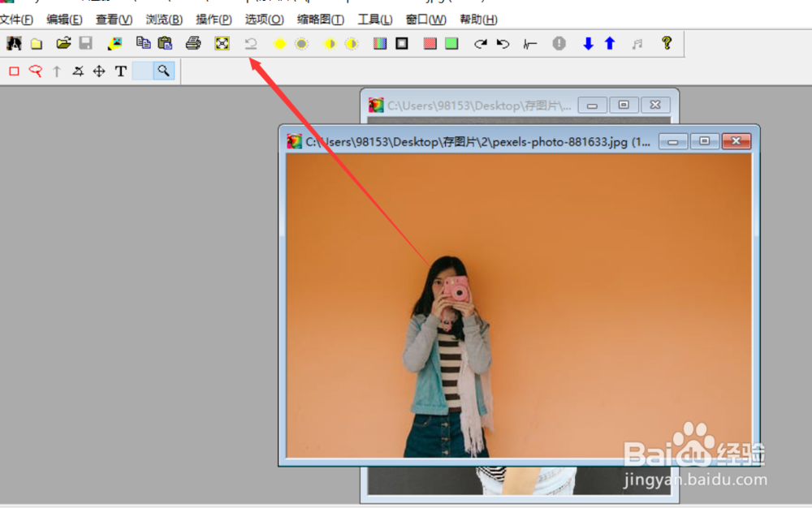Go to previous image via blue up arrow
The width and height of the screenshot is (812, 508).
[x=609, y=43]
